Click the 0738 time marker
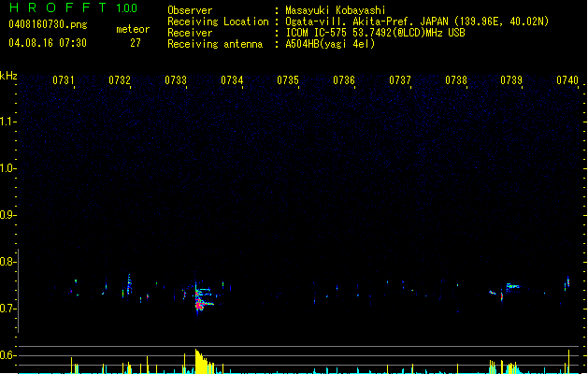This screenshot has height=374, width=588. 456,80
